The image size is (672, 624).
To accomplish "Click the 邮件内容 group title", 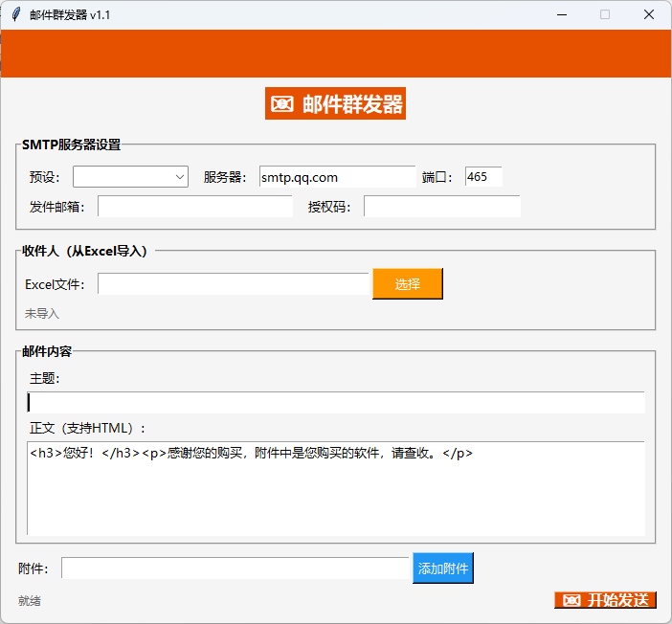I will coord(47,351).
